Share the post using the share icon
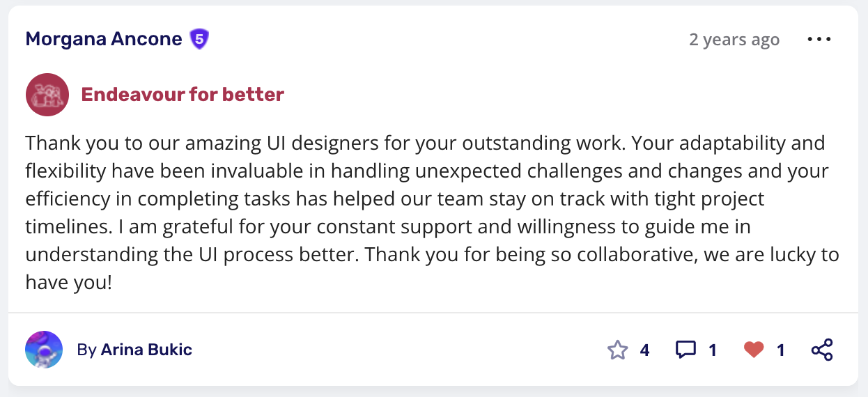The height and width of the screenshot is (397, 868). 822,350
